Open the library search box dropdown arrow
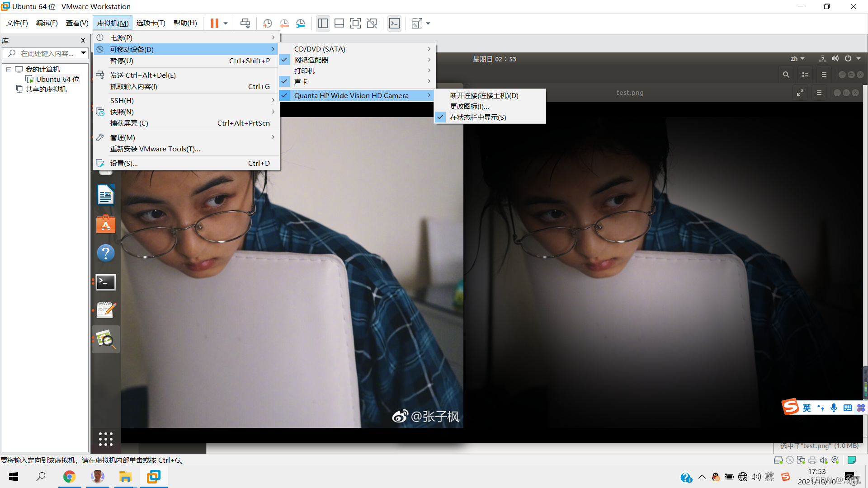868x488 pixels. click(x=83, y=53)
